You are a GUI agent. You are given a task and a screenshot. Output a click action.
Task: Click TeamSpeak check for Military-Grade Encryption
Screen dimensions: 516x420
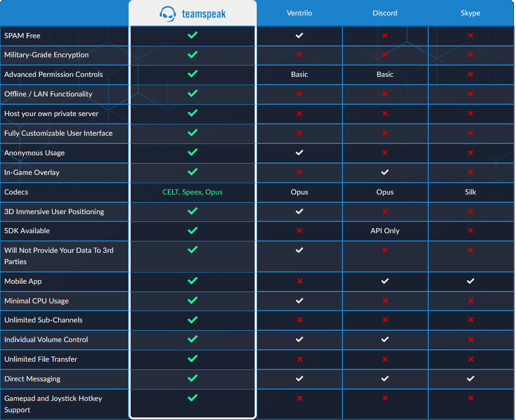(193, 54)
